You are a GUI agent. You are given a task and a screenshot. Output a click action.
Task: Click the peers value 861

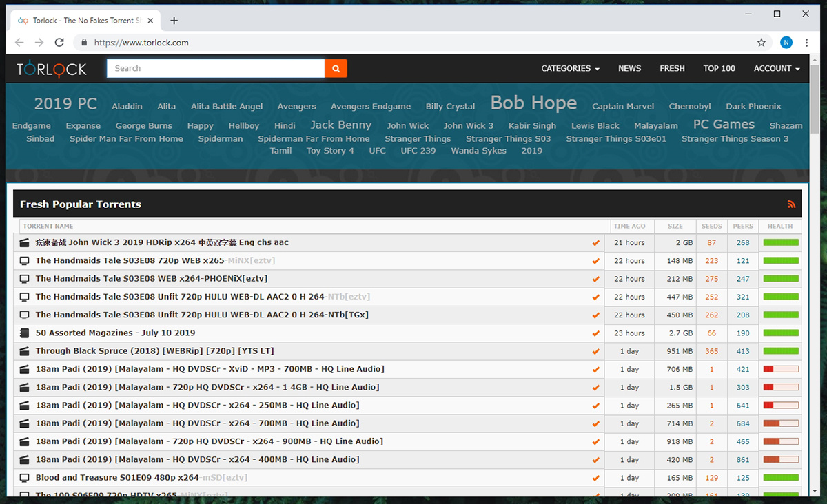(743, 459)
